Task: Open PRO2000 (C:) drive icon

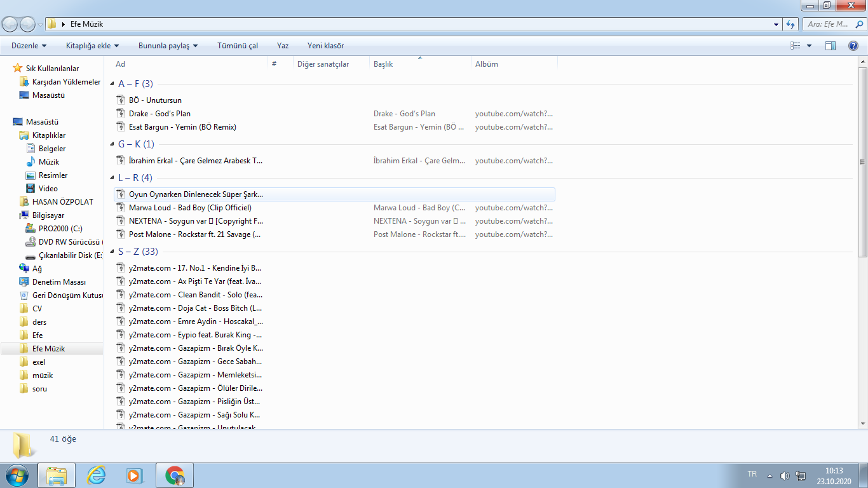Action: (x=31, y=228)
